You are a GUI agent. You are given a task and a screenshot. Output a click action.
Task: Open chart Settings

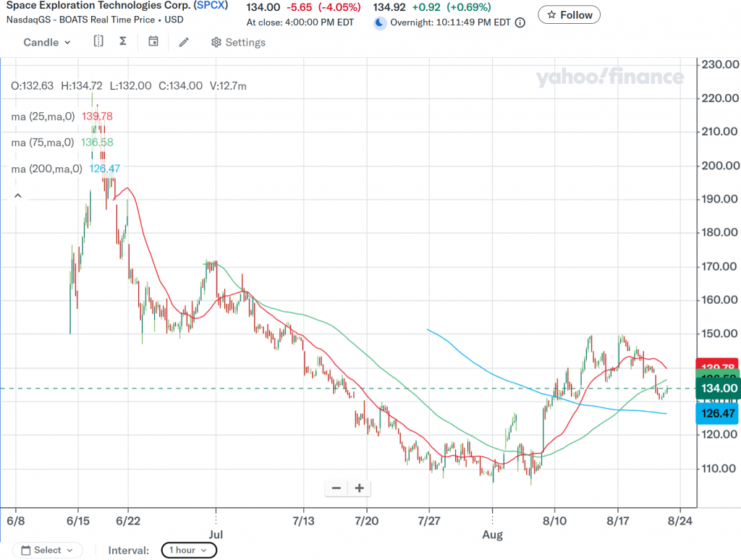239,43
